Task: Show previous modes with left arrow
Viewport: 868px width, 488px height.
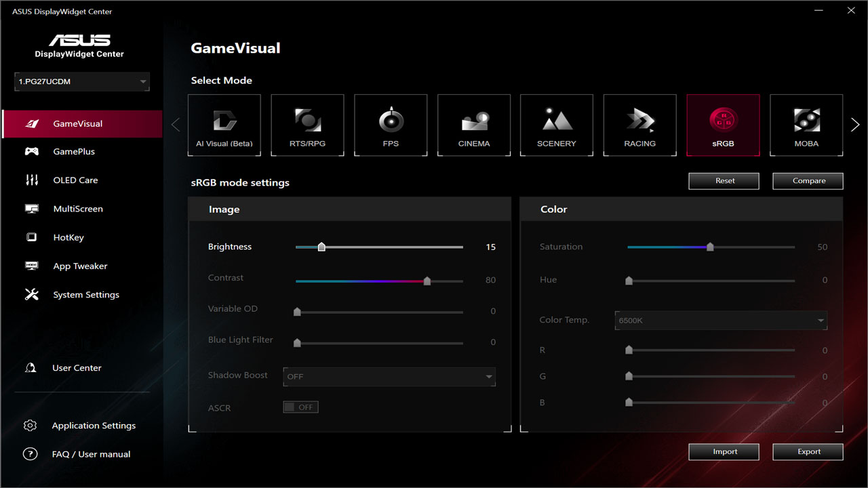Action: pos(176,125)
